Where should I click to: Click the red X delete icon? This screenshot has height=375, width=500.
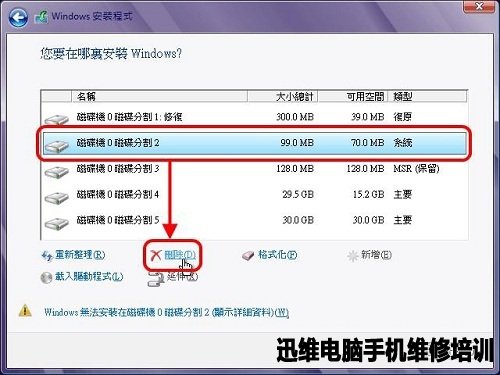[x=155, y=255]
